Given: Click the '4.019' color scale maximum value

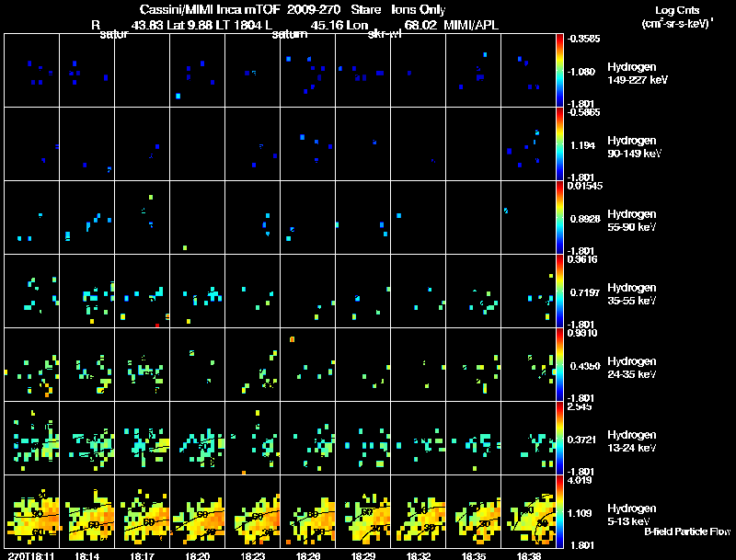Looking at the screenshot, I should 580,480.
